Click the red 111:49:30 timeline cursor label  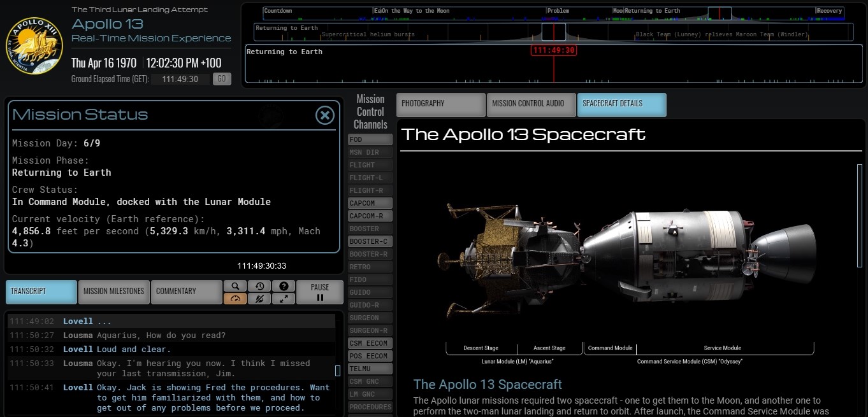pyautogui.click(x=554, y=50)
